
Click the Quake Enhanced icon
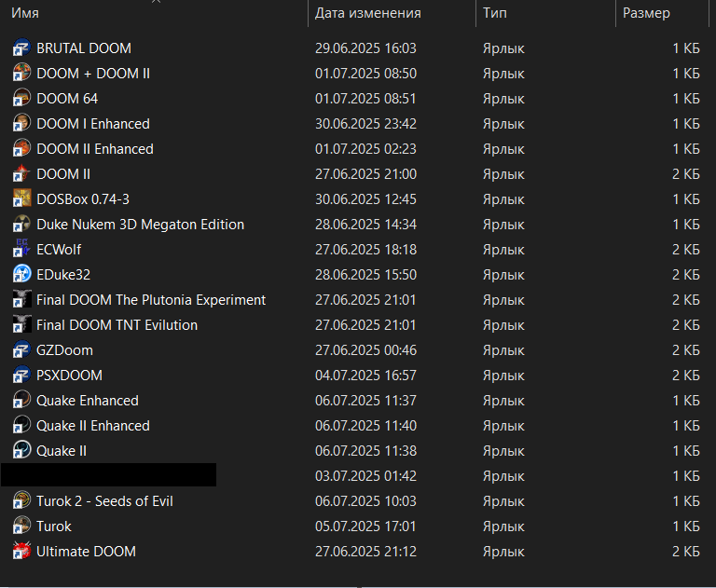[x=21, y=400]
